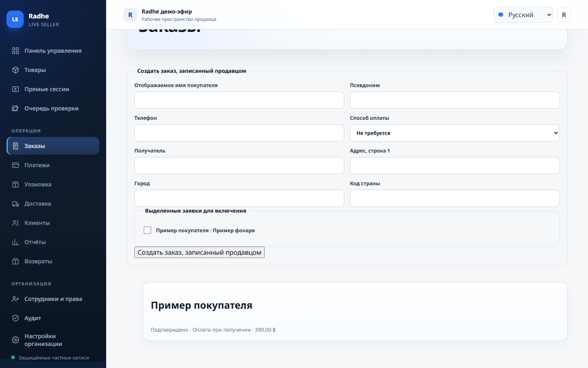588x368 pixels.
Task: Click the Доставка truck icon
Action: point(16,204)
